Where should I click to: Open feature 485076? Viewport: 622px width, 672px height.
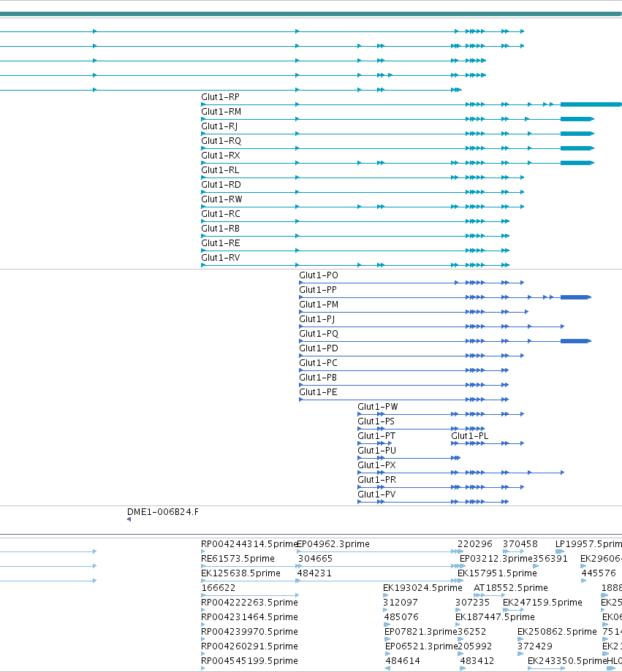[x=401, y=616]
